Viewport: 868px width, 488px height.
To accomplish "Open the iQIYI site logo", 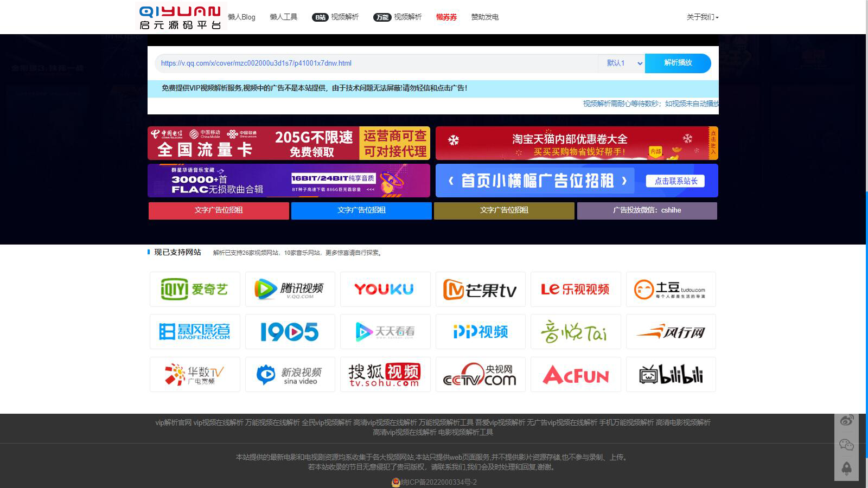I will click(195, 290).
